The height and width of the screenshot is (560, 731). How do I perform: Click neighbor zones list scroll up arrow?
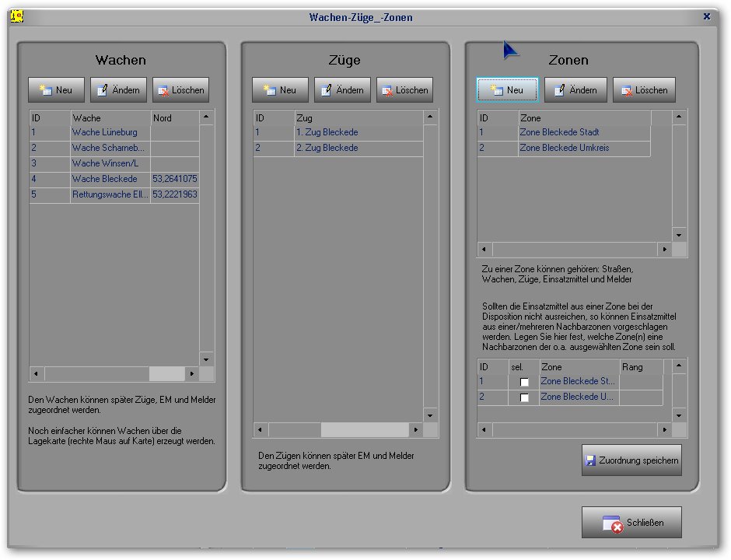679,366
